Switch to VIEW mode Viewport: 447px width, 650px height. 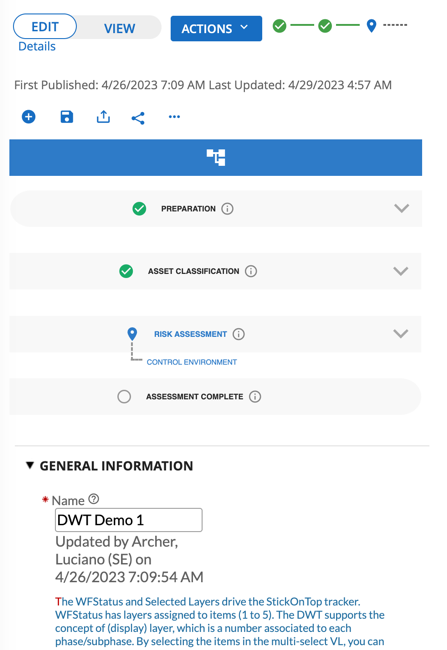pos(119,28)
